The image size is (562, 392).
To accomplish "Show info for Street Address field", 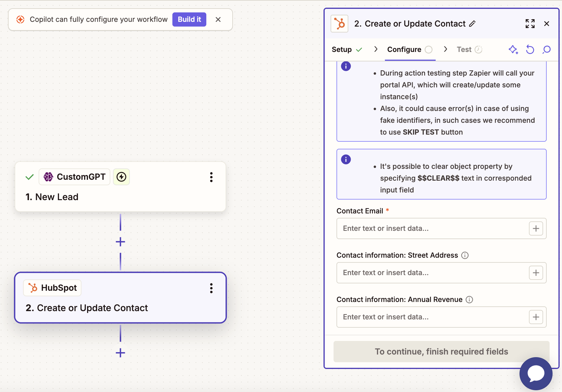I will 465,255.
